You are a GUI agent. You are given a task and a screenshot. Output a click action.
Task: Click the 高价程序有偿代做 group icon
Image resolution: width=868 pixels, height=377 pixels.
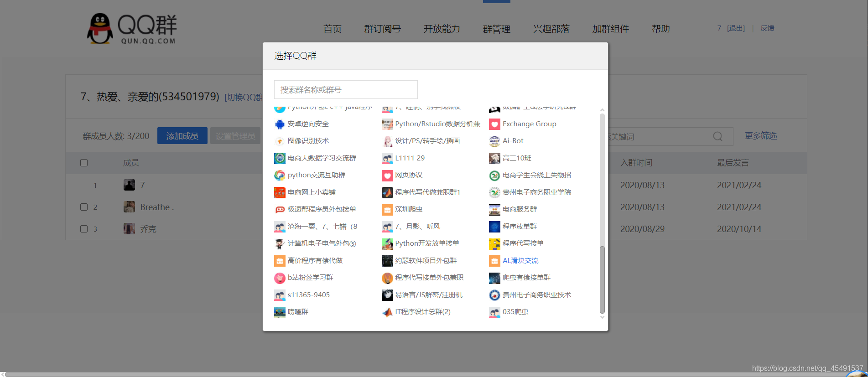pos(280,261)
